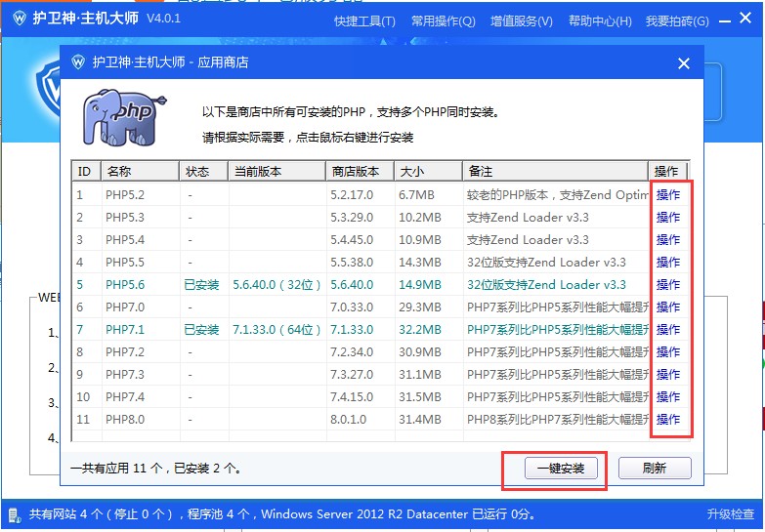Screen dimensions: 765x532
Task: Close the 应用商店 dialog
Action: point(684,62)
